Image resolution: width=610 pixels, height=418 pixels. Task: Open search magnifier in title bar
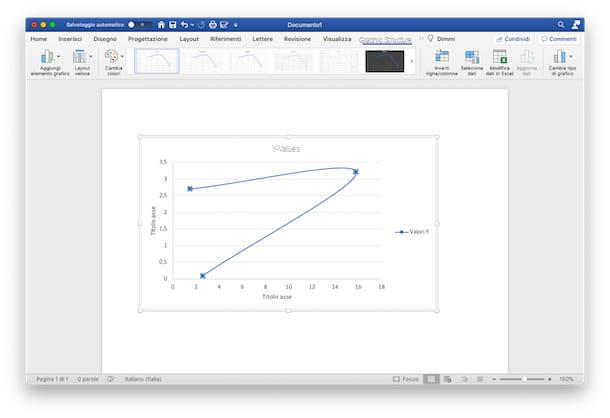tap(561, 25)
